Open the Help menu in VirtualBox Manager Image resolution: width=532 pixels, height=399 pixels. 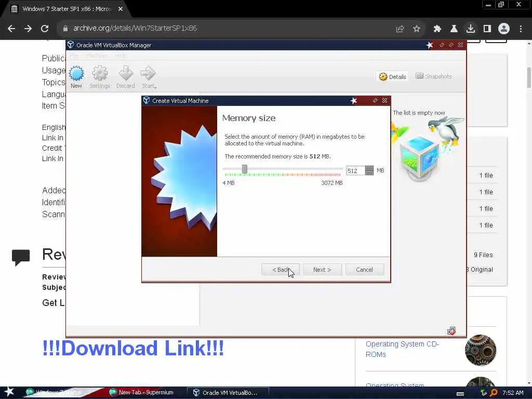tap(120, 56)
